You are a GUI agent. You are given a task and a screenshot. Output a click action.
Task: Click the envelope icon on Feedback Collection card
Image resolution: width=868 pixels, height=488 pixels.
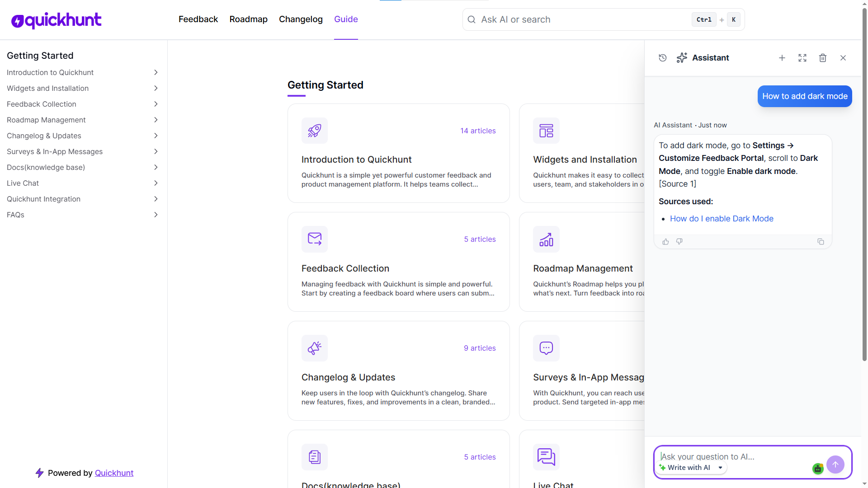[315, 239]
